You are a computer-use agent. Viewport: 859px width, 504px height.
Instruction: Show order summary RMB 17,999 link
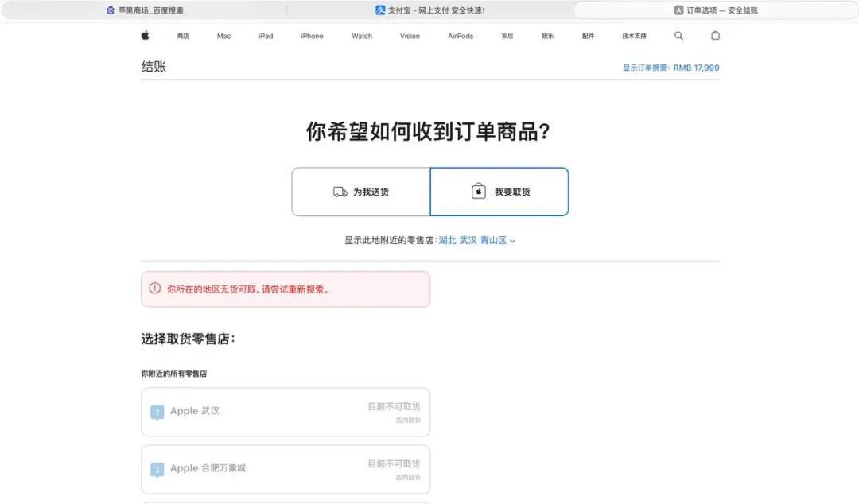(671, 68)
